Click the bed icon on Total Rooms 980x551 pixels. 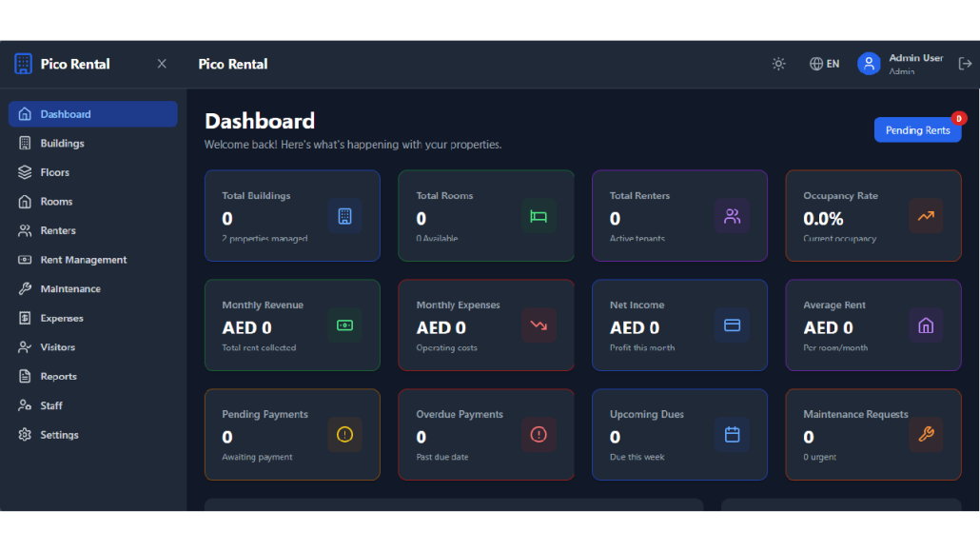(x=539, y=216)
